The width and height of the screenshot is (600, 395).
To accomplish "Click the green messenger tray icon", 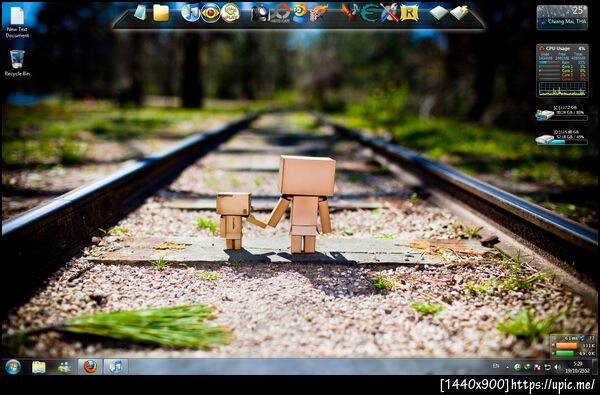I will (528, 367).
